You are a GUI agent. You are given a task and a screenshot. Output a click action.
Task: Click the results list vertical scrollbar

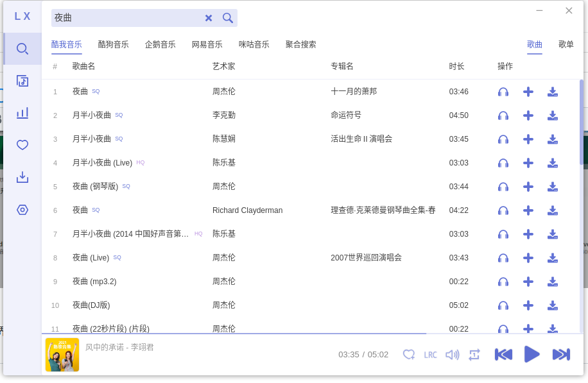coord(581,122)
